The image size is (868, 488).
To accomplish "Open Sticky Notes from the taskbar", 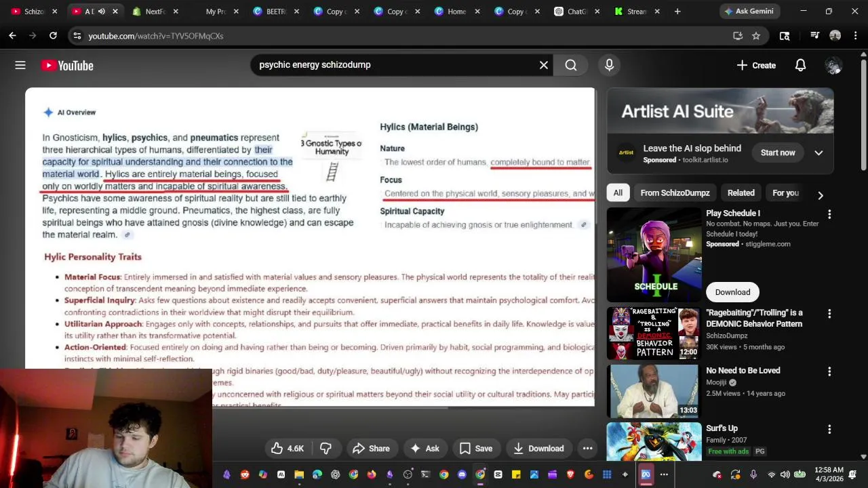I will point(516,474).
